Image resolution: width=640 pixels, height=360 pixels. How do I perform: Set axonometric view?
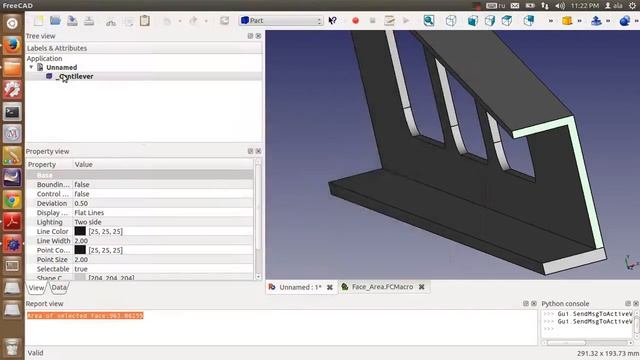tap(451, 20)
